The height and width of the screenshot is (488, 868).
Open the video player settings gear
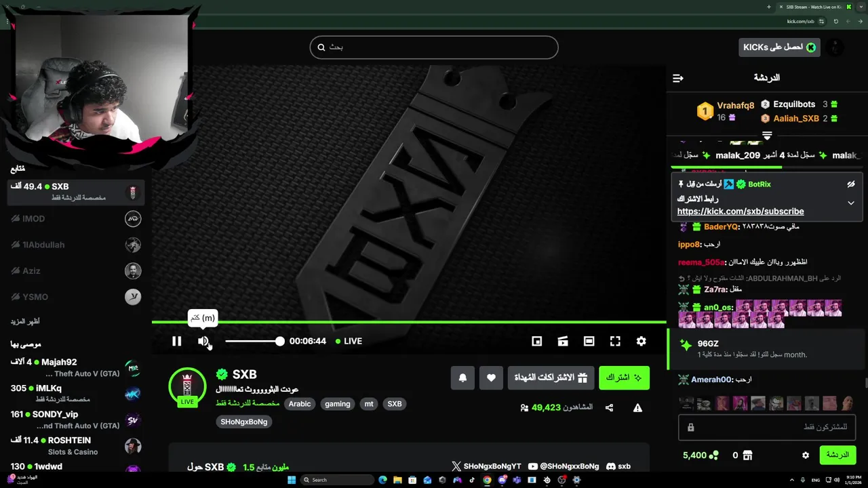(x=641, y=341)
